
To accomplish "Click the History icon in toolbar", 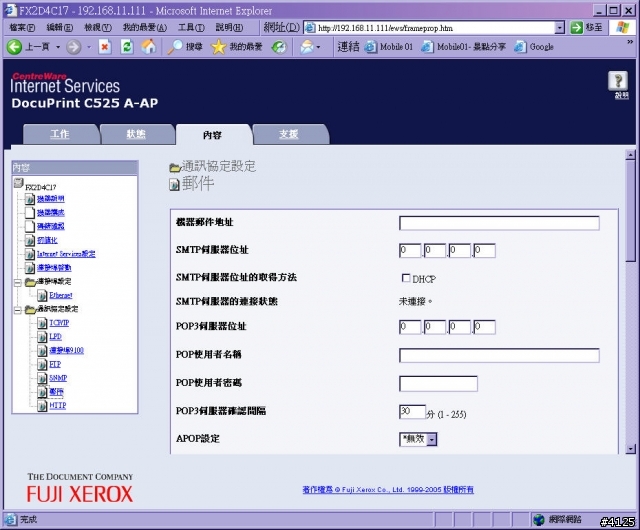I will point(279,47).
